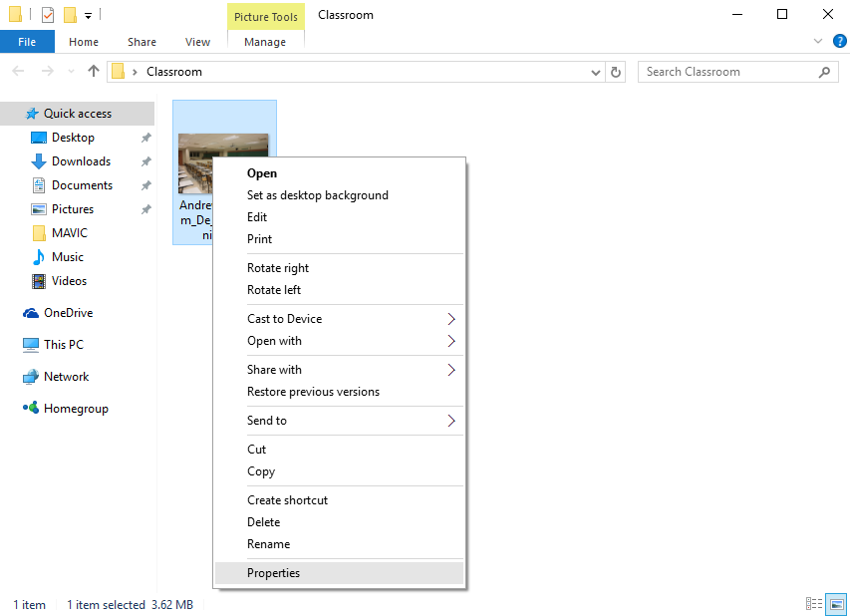Click the New folder icon in title bar

(x=70, y=15)
